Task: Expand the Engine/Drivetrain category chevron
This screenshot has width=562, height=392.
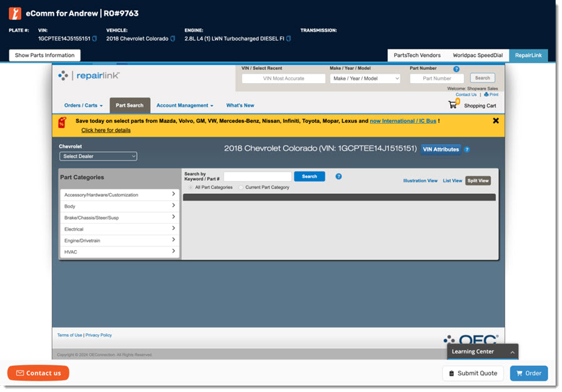Action: tap(174, 240)
